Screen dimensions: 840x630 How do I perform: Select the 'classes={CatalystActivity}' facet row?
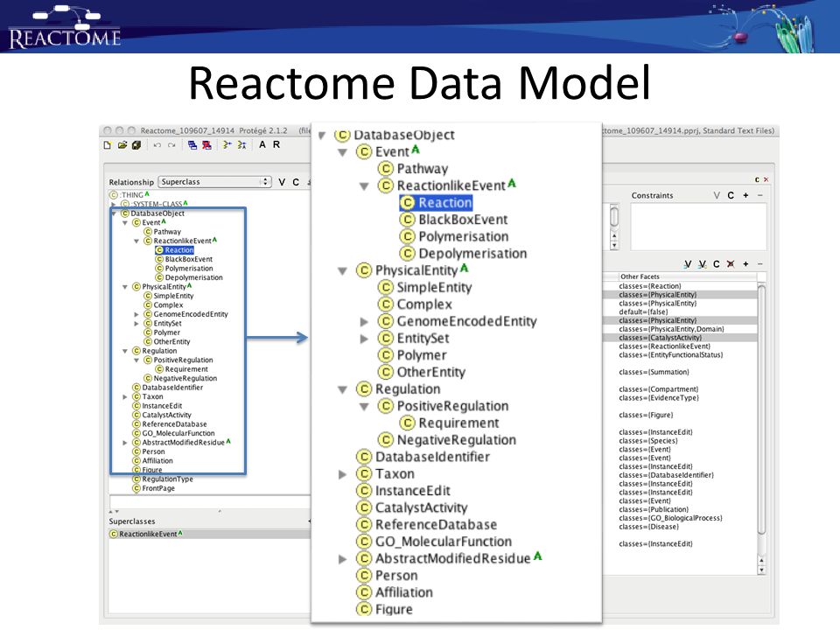(660, 338)
